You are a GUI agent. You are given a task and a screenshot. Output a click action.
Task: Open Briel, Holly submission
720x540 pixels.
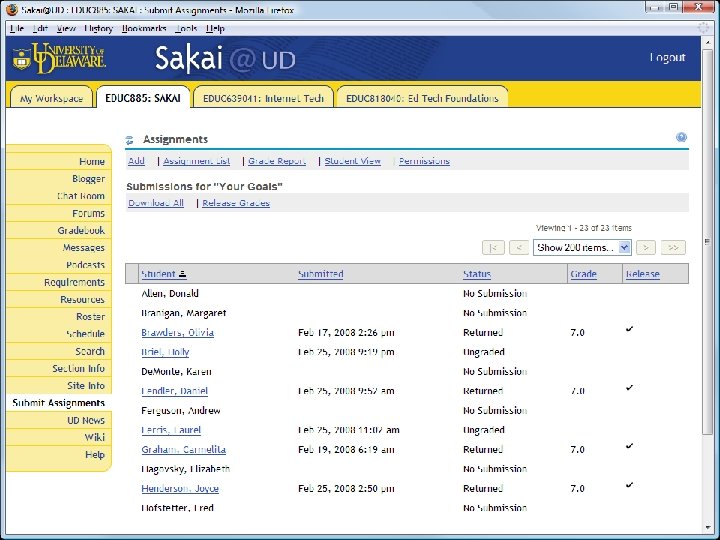[165, 352]
